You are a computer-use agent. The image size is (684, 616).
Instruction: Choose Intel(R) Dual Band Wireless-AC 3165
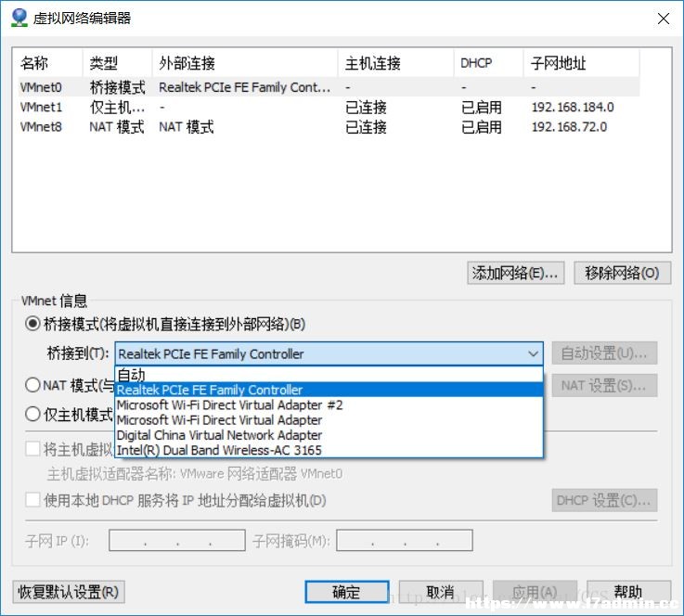pos(329,450)
